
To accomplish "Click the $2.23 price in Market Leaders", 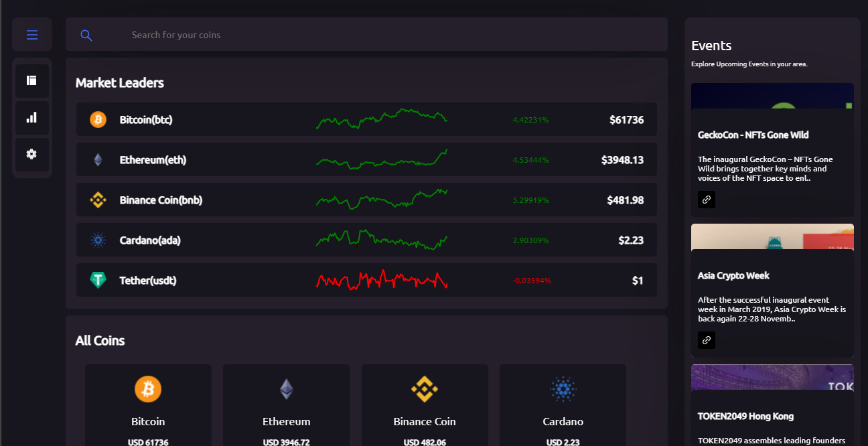I will pyautogui.click(x=631, y=240).
